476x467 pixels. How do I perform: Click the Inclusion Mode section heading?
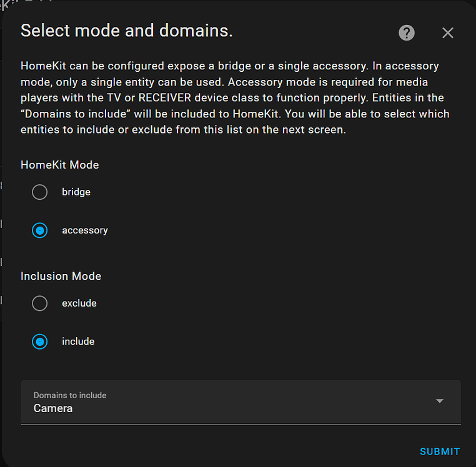coord(61,276)
